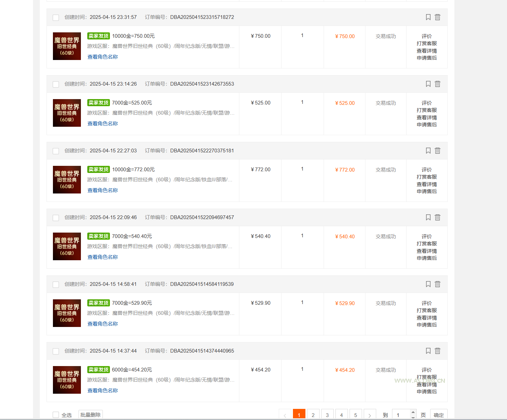Click 申请售后 on the 540.40 order

[427, 258]
